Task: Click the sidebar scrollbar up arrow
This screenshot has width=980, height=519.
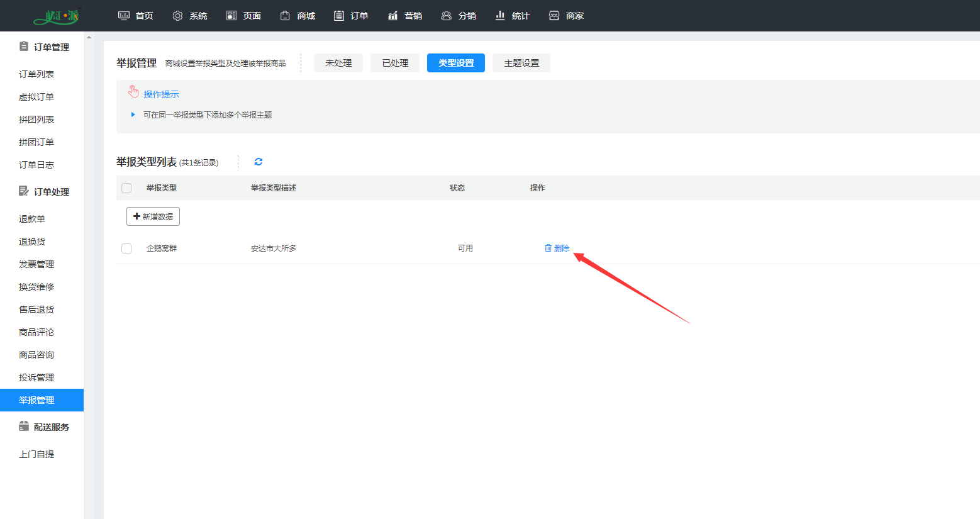Action: click(x=89, y=37)
